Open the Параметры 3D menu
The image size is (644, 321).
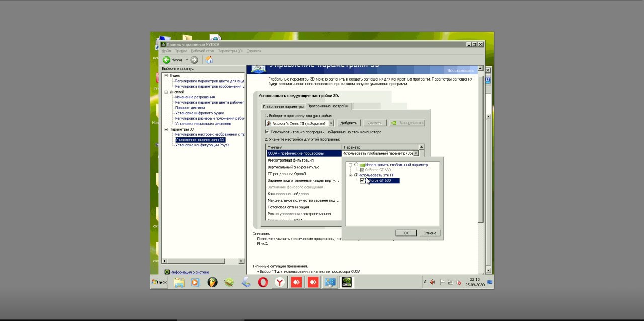click(x=230, y=51)
